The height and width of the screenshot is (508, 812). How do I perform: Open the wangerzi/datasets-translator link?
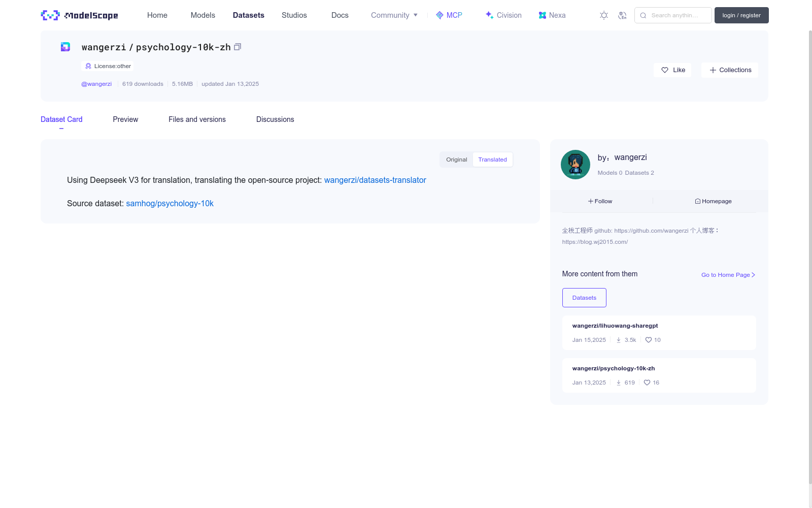(375, 180)
